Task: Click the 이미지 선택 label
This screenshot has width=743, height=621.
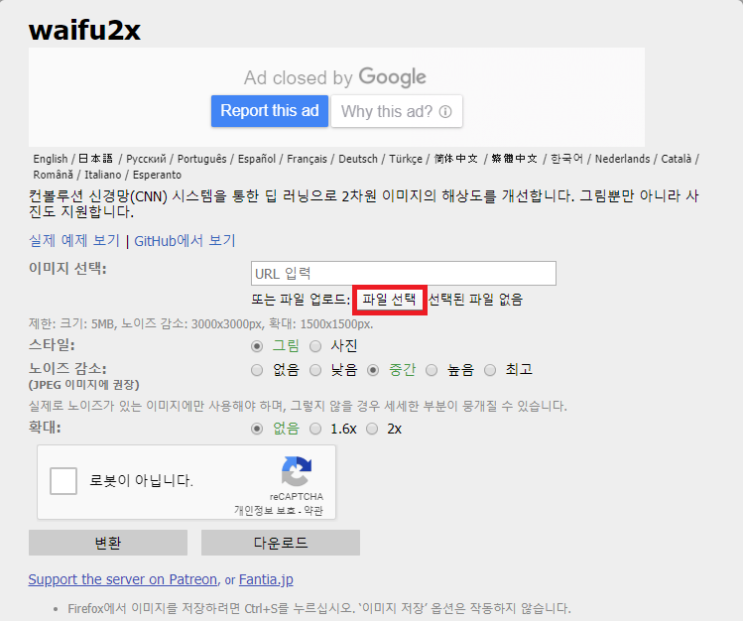Action: (68, 268)
